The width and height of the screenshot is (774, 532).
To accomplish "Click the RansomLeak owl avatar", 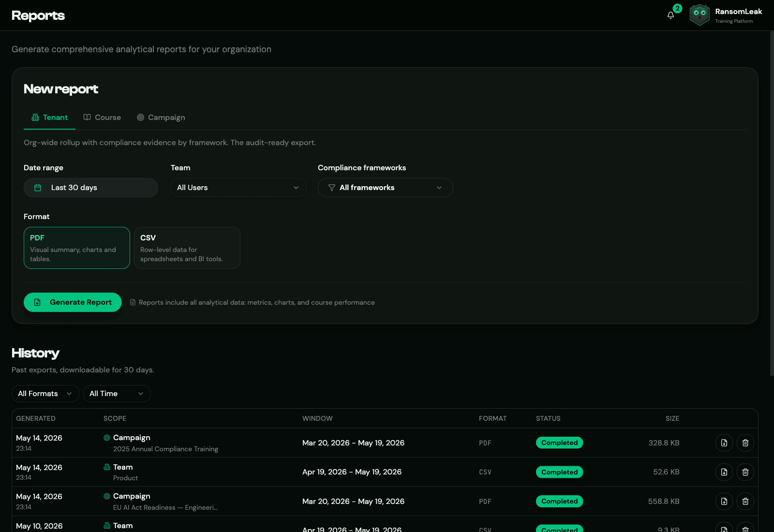I will coord(700,15).
